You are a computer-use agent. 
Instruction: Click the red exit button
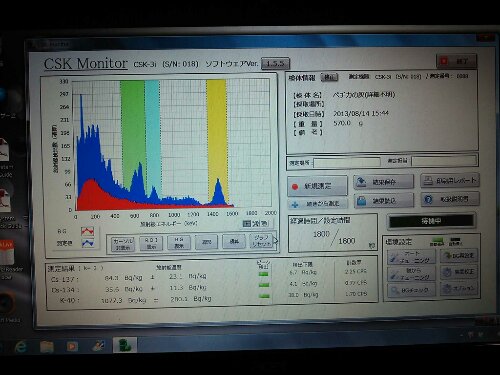pos(456,61)
